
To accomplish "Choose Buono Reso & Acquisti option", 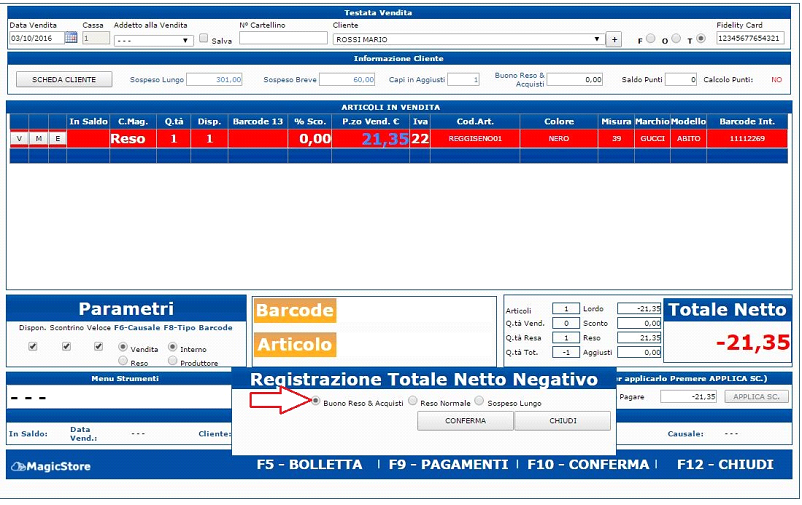I will pos(316,401).
